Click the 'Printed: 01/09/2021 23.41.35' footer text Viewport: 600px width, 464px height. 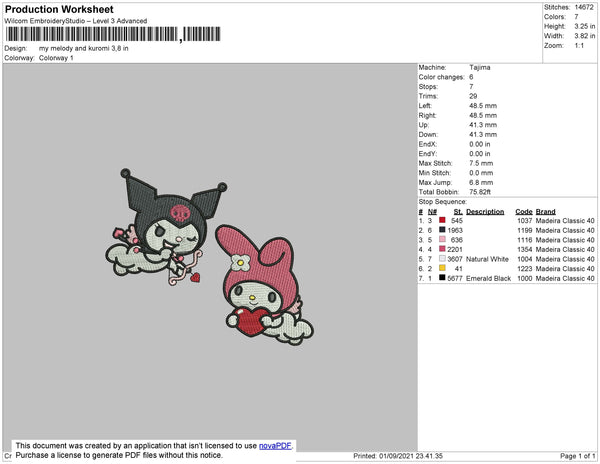(398, 456)
